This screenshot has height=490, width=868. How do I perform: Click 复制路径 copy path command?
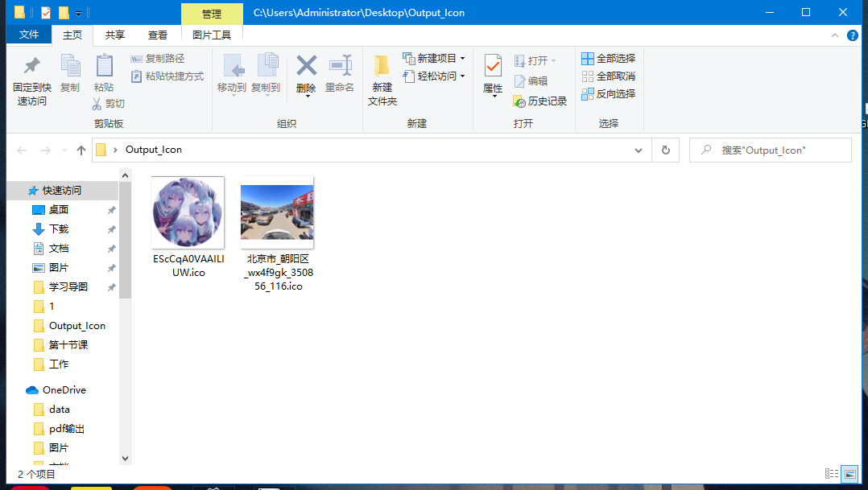pyautogui.click(x=158, y=59)
